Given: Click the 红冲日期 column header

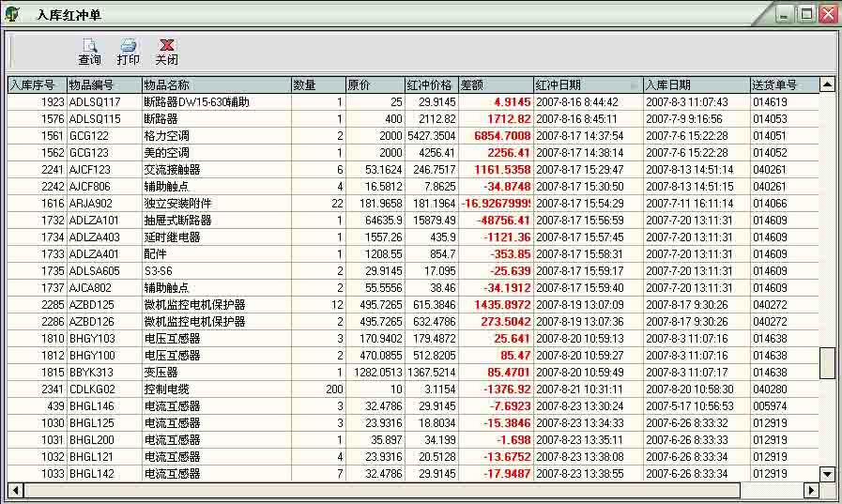Looking at the screenshot, I should pyautogui.click(x=588, y=85).
